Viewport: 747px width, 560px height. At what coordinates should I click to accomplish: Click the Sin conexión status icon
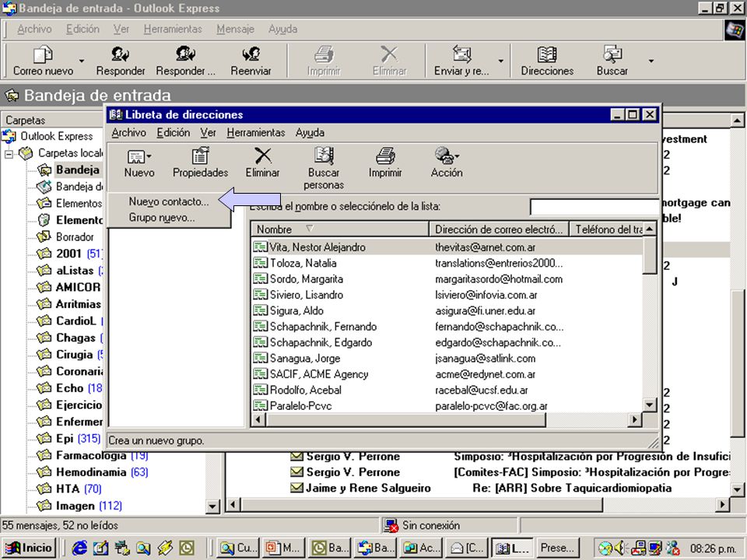pyautogui.click(x=391, y=526)
